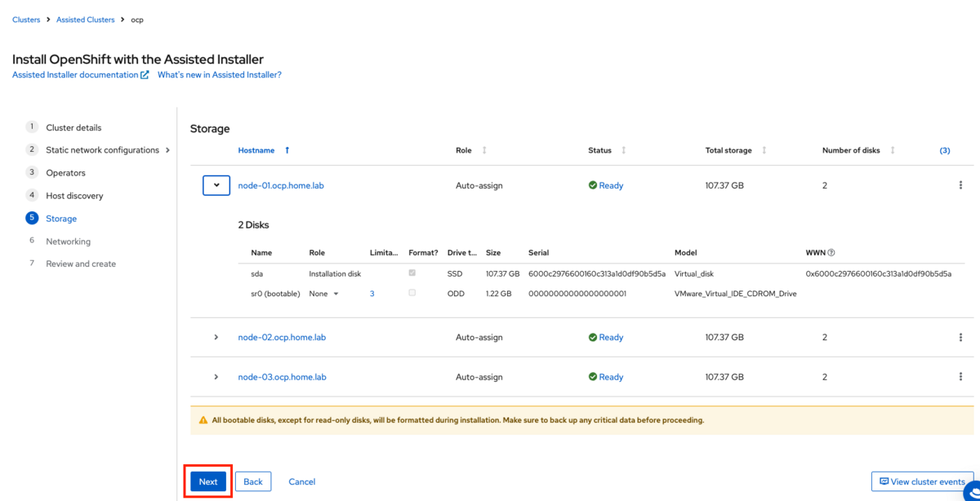The image size is (980, 501).
Task: Click green Ready check icon for node-01
Action: [593, 185]
